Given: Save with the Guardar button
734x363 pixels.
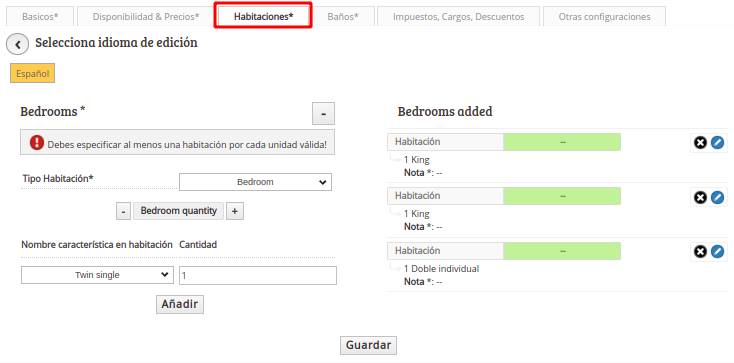Looking at the screenshot, I should (x=368, y=345).
